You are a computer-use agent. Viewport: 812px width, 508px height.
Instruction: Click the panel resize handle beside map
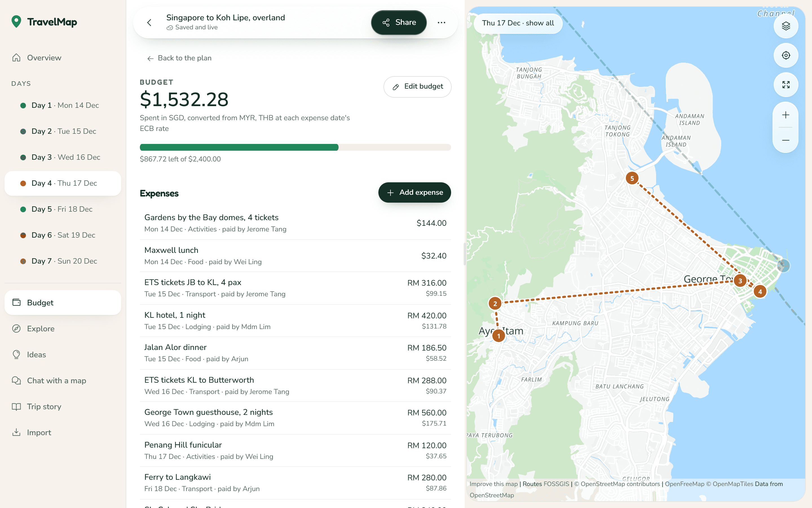coord(465,254)
